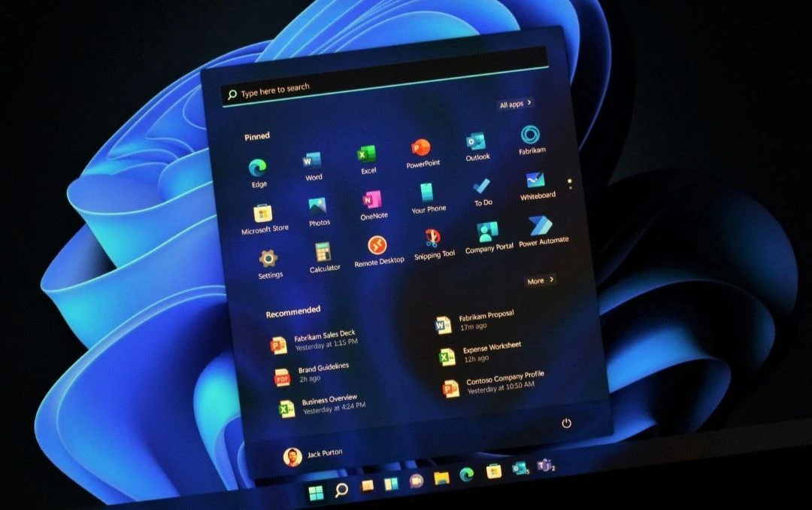Click the power button icon
This screenshot has width=812, height=510.
click(x=567, y=423)
